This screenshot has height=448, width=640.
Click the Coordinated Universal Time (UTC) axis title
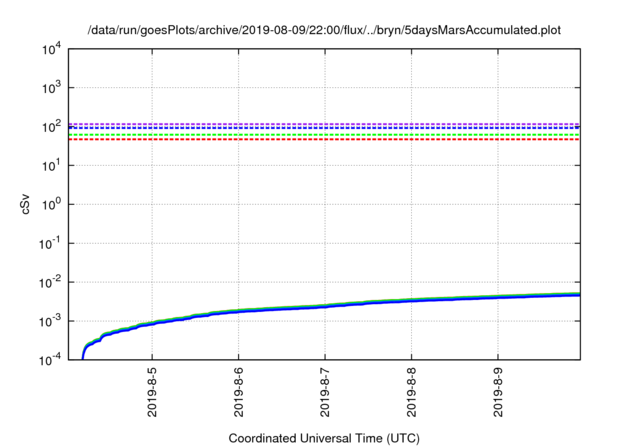pyautogui.click(x=324, y=438)
